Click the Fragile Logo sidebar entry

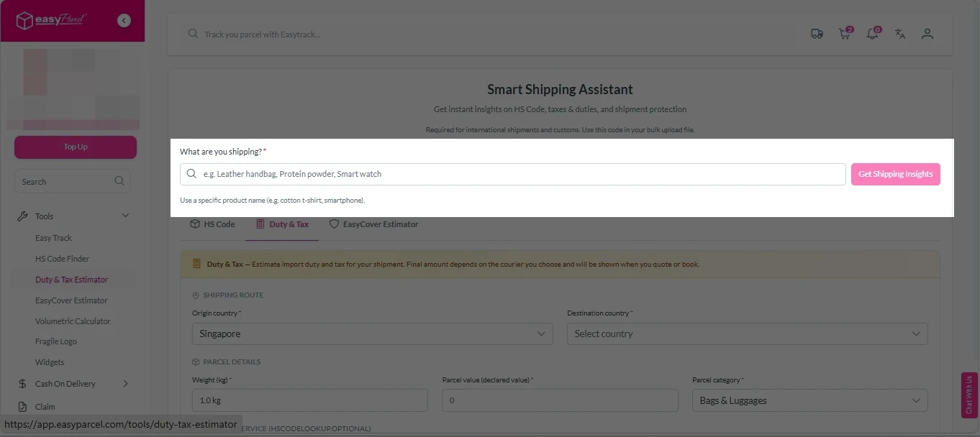tap(56, 341)
